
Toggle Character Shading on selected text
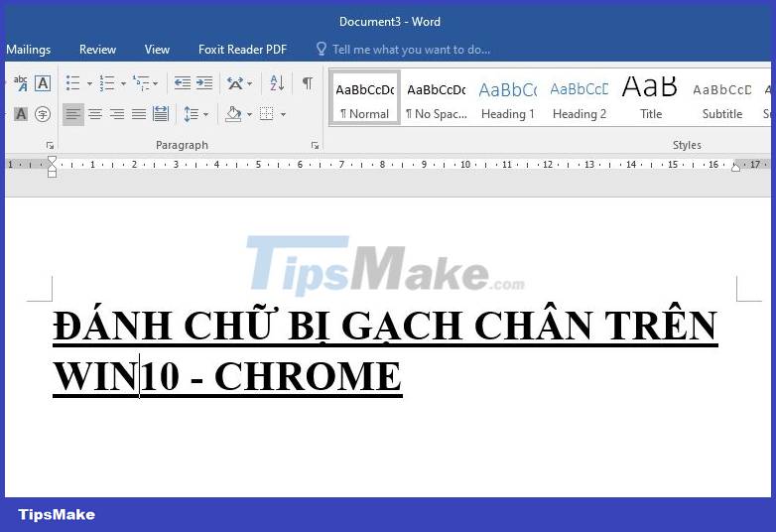(x=21, y=114)
